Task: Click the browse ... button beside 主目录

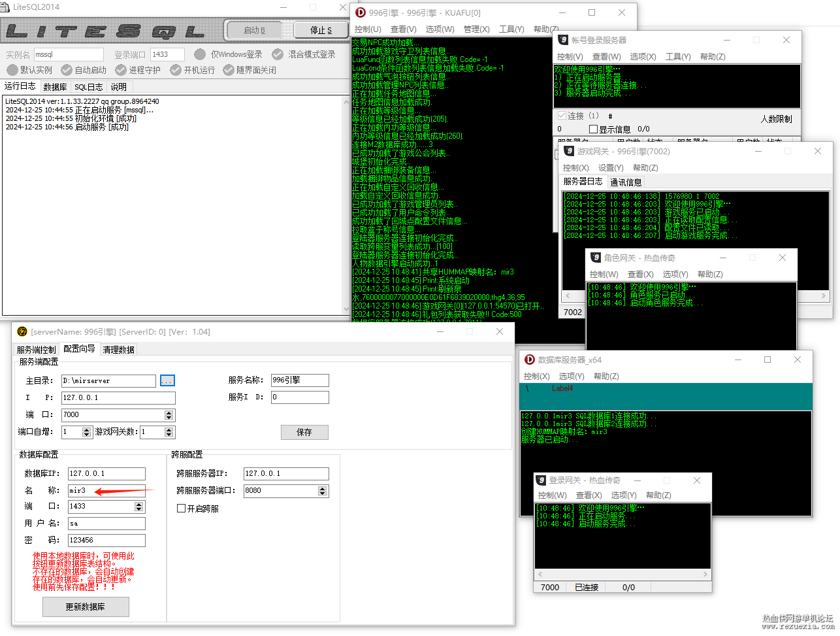Action: 167,380
